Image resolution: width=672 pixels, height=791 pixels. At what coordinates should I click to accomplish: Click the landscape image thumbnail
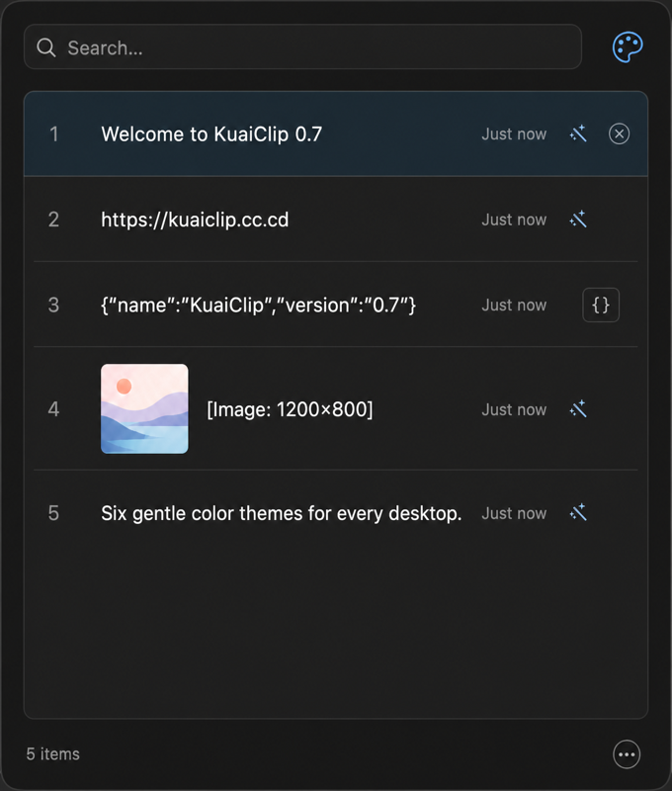click(144, 408)
